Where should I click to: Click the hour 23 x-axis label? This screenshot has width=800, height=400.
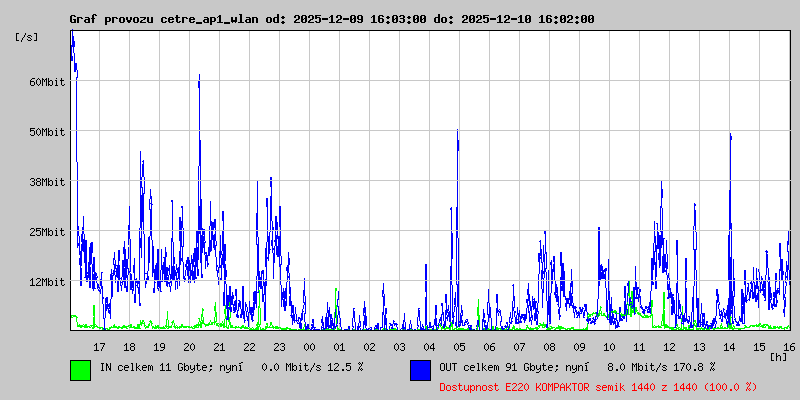(x=280, y=347)
